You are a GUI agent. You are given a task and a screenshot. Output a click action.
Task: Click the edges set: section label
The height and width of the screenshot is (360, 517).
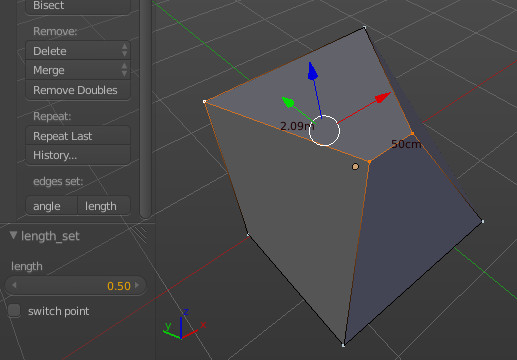click(x=58, y=181)
